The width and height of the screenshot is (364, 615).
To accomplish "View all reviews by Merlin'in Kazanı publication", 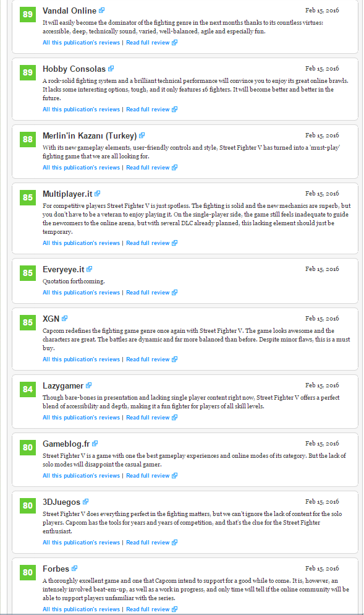I will coord(81,168).
